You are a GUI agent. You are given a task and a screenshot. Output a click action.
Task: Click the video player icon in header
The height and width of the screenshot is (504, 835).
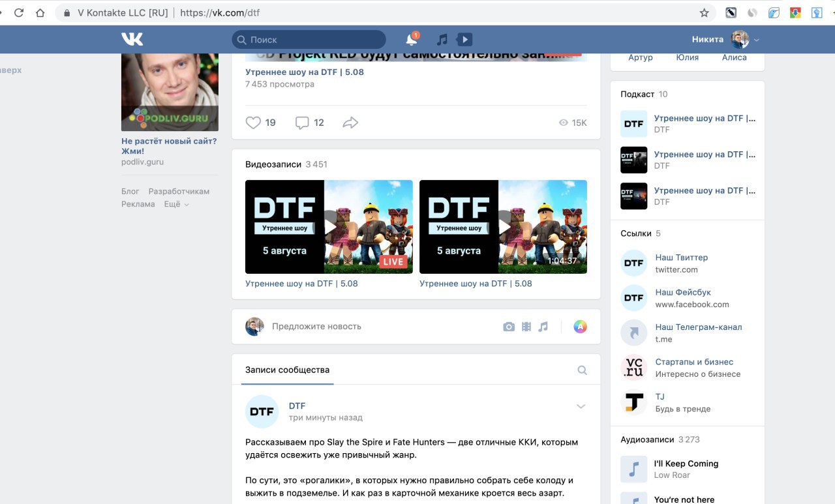point(464,39)
